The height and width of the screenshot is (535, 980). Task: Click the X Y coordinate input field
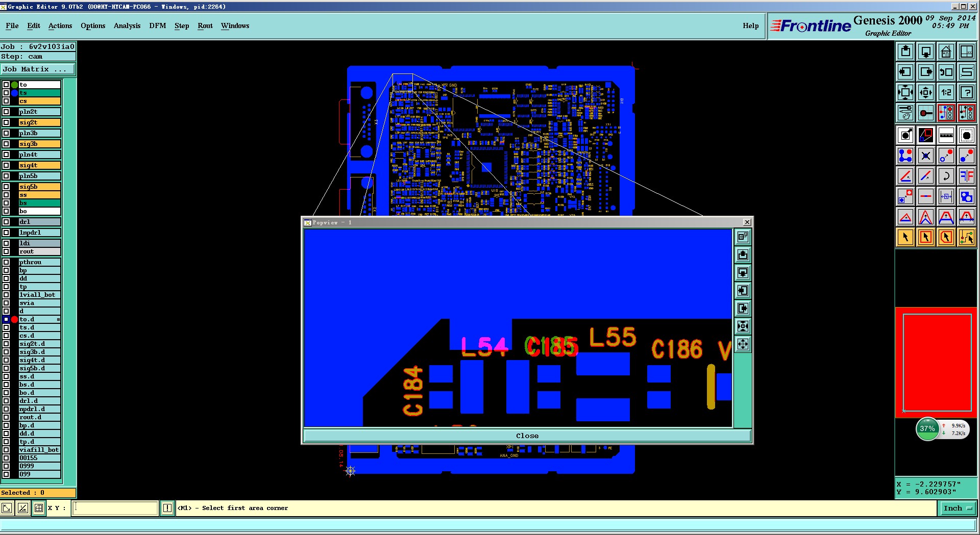pyautogui.click(x=115, y=508)
